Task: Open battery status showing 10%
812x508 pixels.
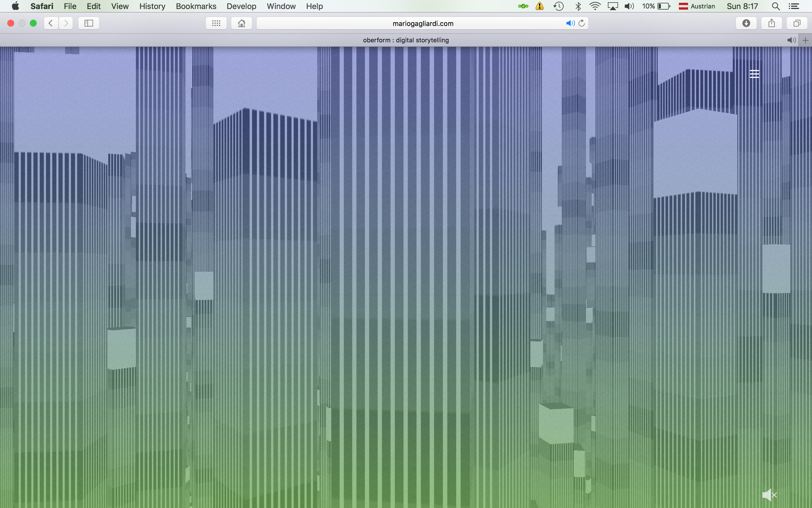Action: point(656,6)
